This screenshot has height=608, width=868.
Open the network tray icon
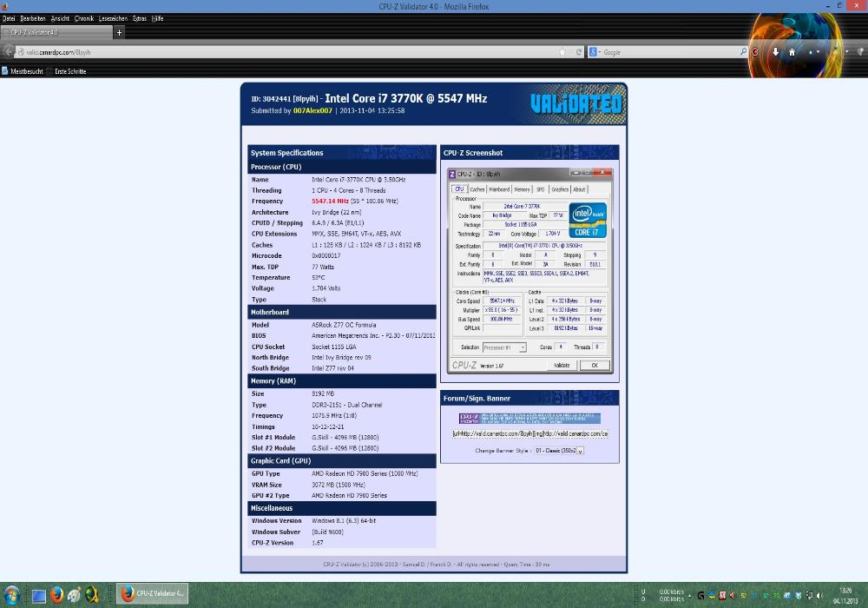pyautogui.click(x=809, y=596)
